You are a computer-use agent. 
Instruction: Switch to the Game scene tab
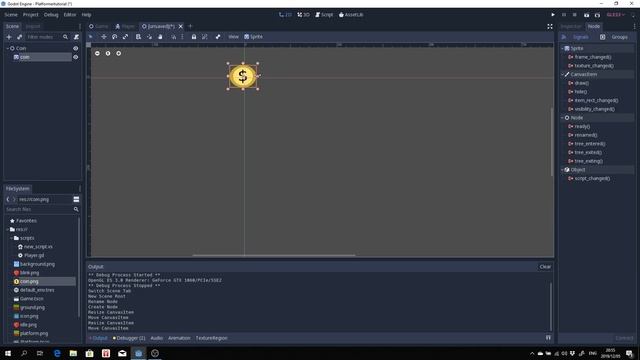tap(99, 26)
